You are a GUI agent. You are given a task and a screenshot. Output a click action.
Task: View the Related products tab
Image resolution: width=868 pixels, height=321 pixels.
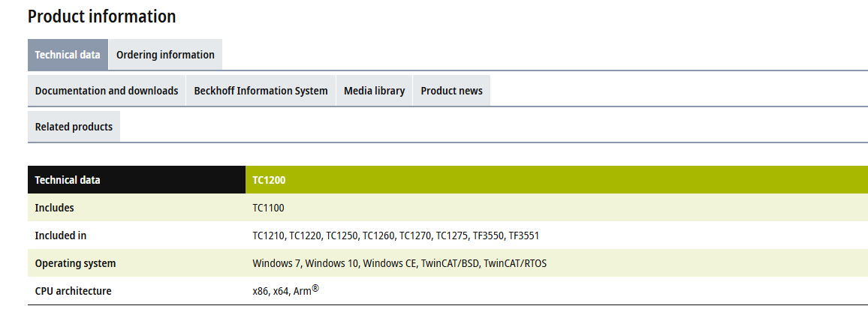click(74, 127)
